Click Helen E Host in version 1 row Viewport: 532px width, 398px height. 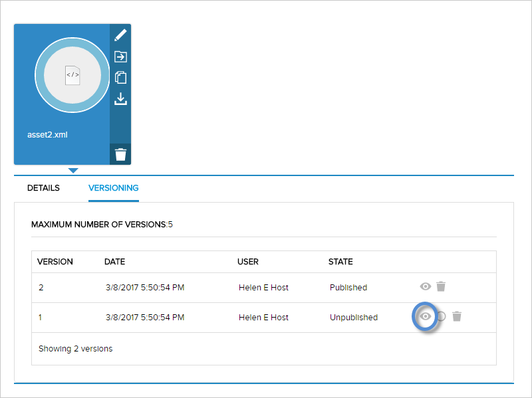(263, 318)
